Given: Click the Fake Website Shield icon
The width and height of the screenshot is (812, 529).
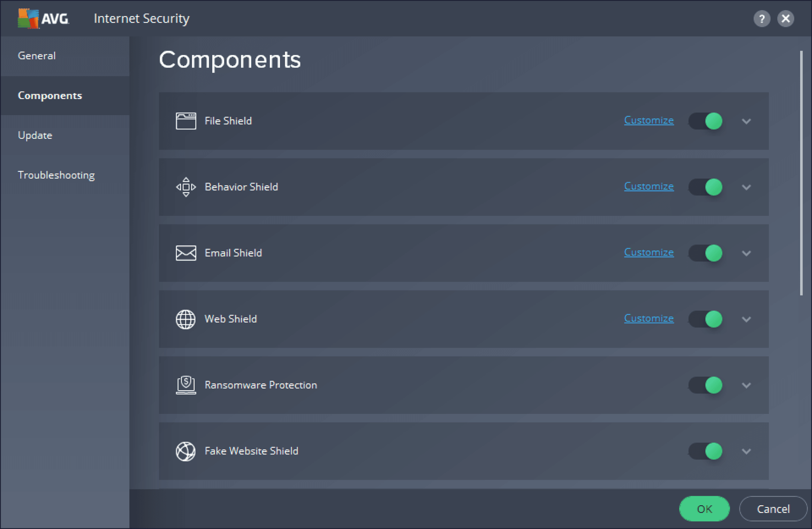Looking at the screenshot, I should pyautogui.click(x=186, y=451).
